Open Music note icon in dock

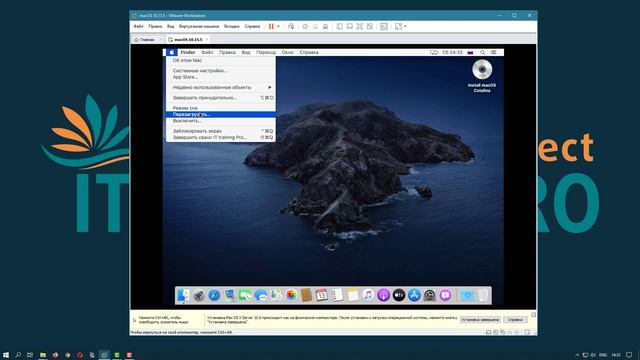(368, 295)
